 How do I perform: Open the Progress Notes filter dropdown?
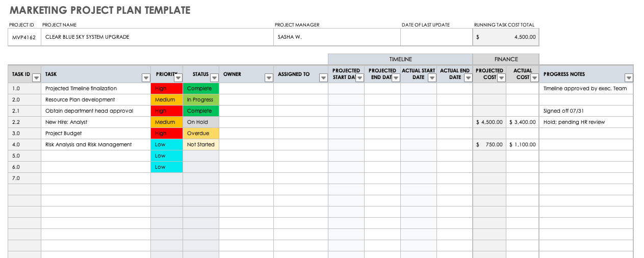tap(629, 78)
